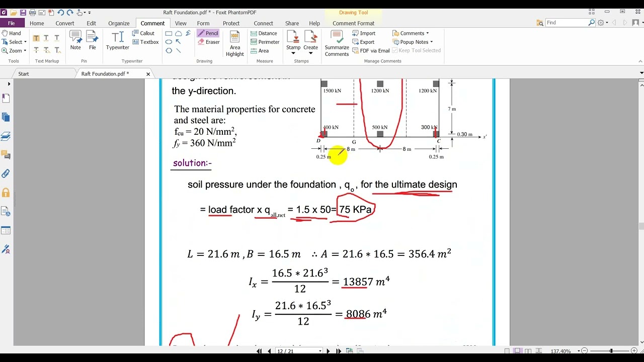
Task: Activate the Typewriter tool
Action: coord(118,40)
